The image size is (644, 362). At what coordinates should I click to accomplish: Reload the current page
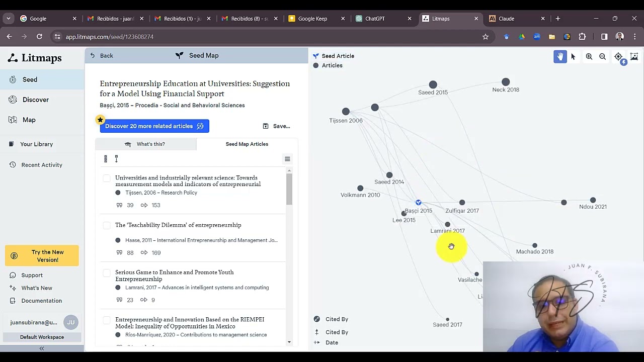pyautogui.click(x=39, y=37)
